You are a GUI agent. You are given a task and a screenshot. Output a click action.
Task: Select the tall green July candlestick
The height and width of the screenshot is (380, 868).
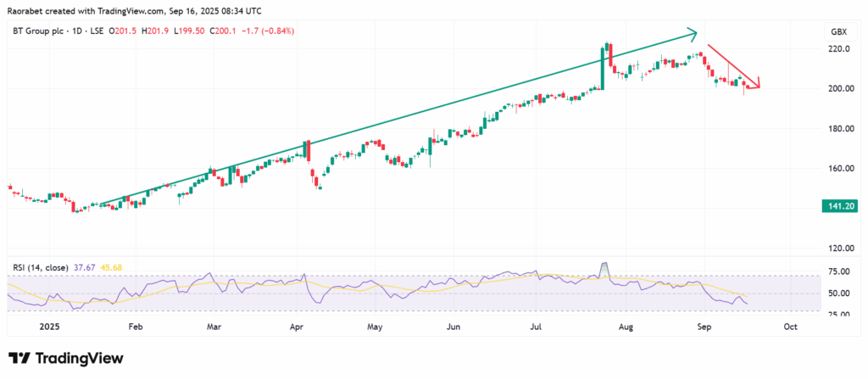click(603, 66)
